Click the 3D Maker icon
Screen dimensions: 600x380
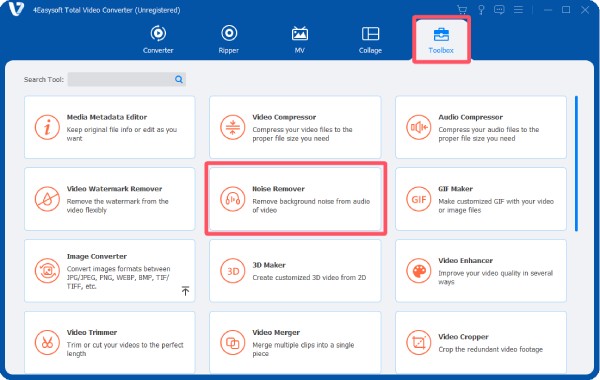(x=233, y=271)
